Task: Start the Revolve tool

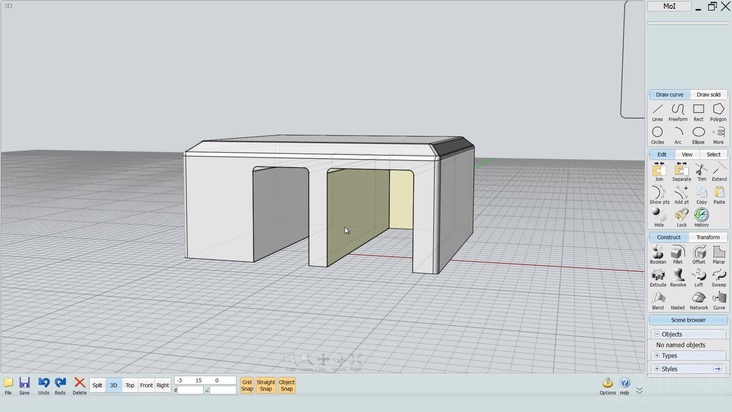Action: (x=678, y=278)
